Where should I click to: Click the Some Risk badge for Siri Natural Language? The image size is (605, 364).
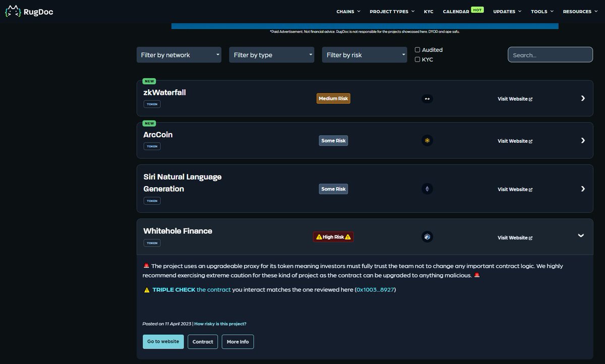[333, 189]
